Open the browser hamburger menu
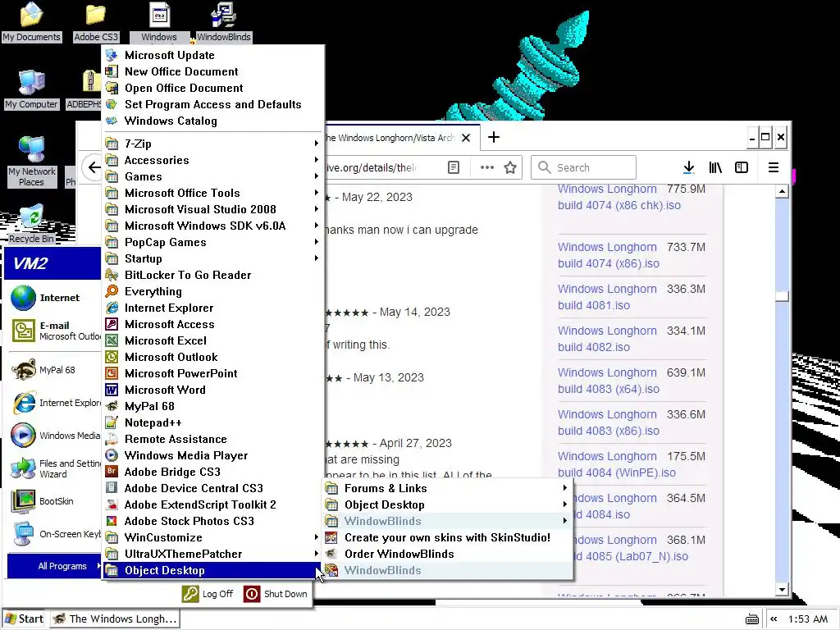The width and height of the screenshot is (840, 630). [773, 167]
